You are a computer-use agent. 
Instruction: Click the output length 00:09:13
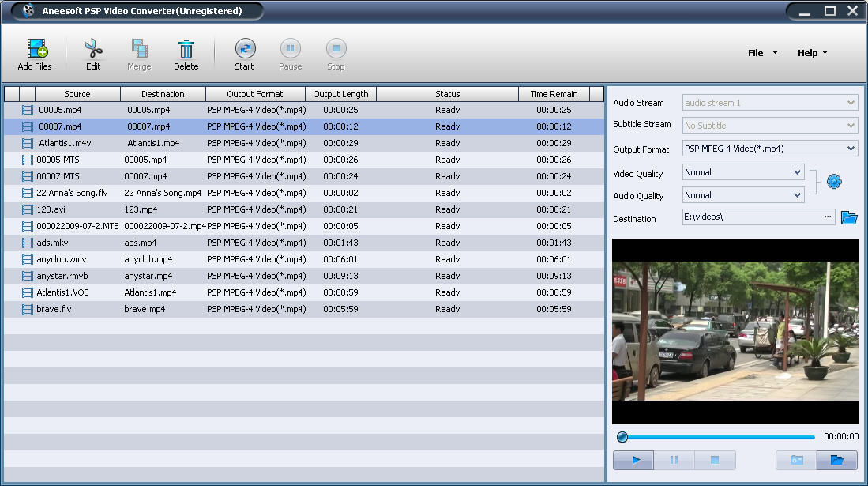340,276
